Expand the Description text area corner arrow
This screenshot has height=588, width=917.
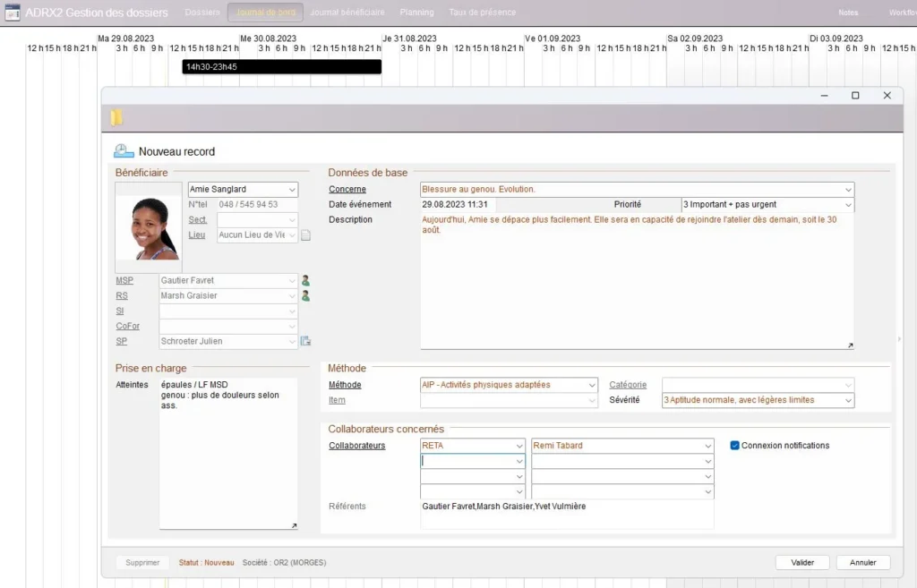coord(850,345)
